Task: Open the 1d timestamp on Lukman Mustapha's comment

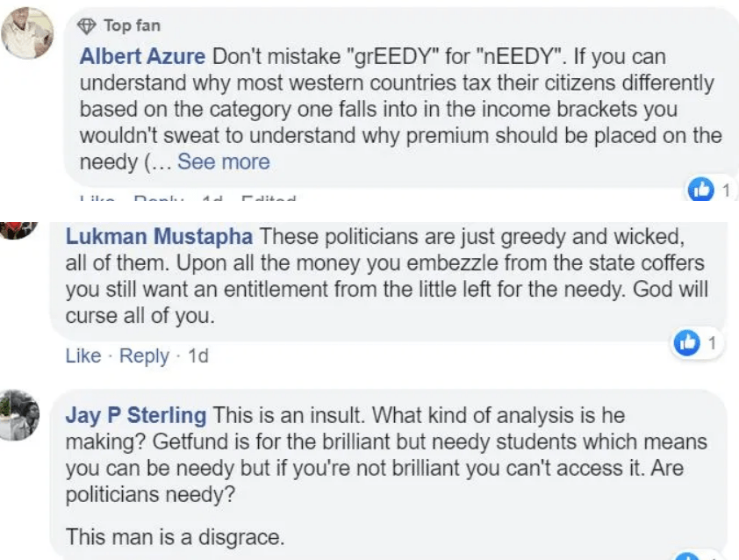Action: coord(198,355)
